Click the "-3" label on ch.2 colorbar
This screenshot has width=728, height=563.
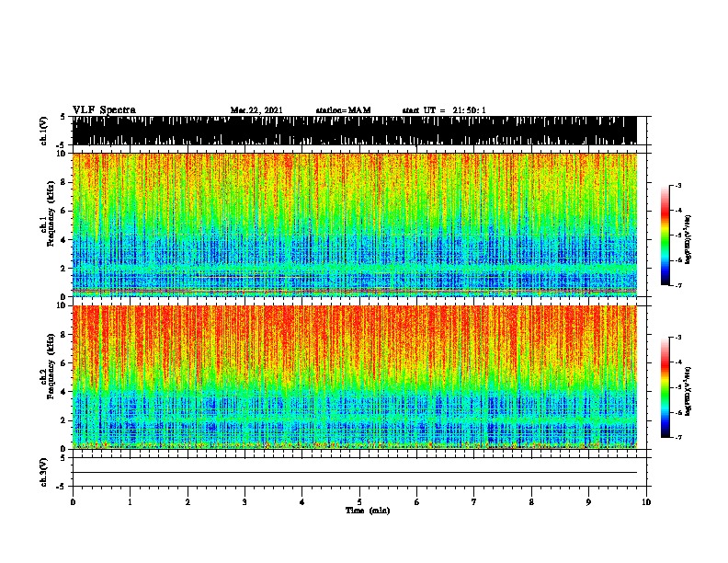(677, 338)
